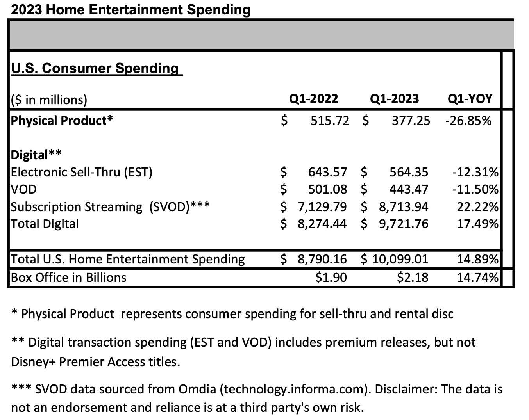Click the -26.85% year-over-year cell
529x420 pixels.
(x=468, y=121)
